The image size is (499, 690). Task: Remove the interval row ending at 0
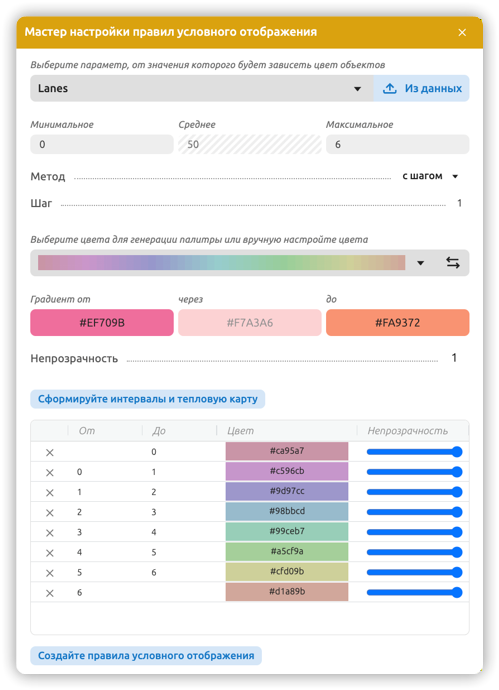[50, 452]
